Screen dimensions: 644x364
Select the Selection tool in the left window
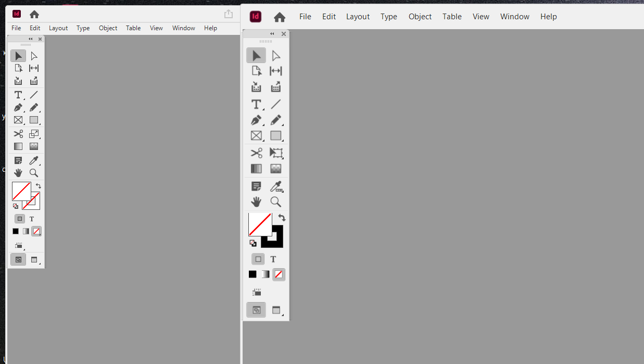click(x=18, y=56)
